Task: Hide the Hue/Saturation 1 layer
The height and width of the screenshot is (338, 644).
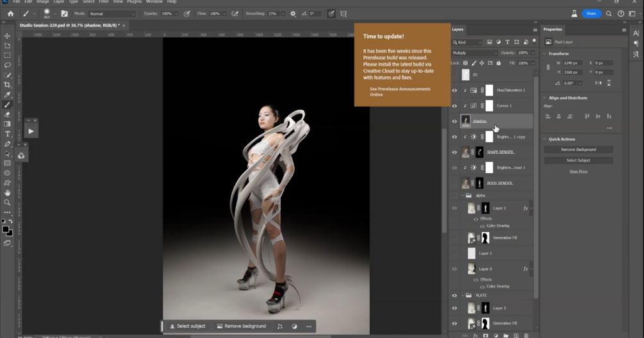Action: tap(454, 90)
